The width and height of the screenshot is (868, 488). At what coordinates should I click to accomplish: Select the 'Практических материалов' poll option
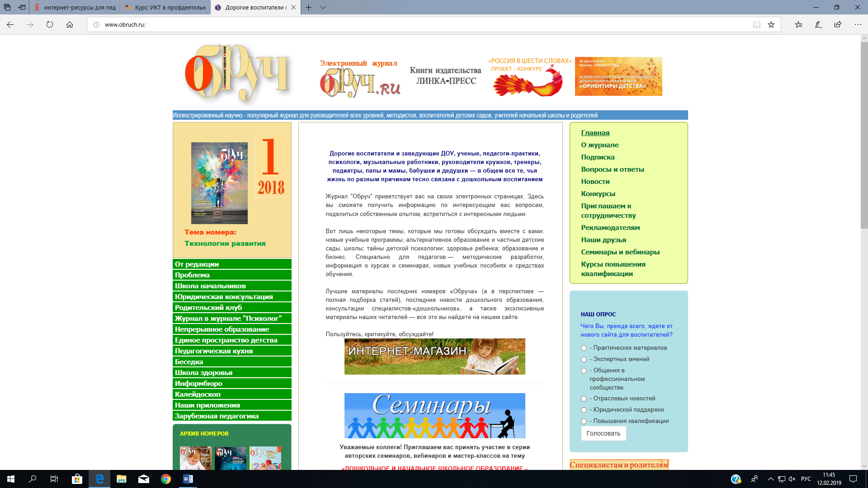tap(584, 348)
